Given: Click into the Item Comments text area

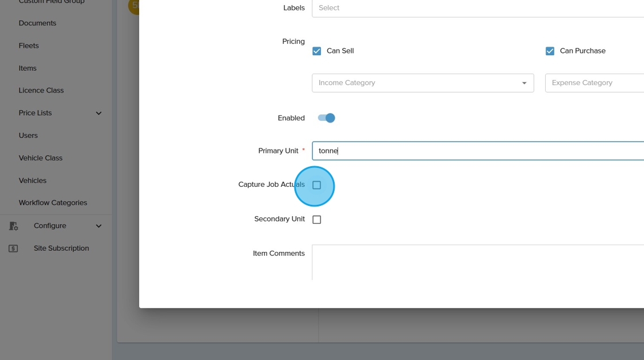Looking at the screenshot, I should [x=477, y=262].
